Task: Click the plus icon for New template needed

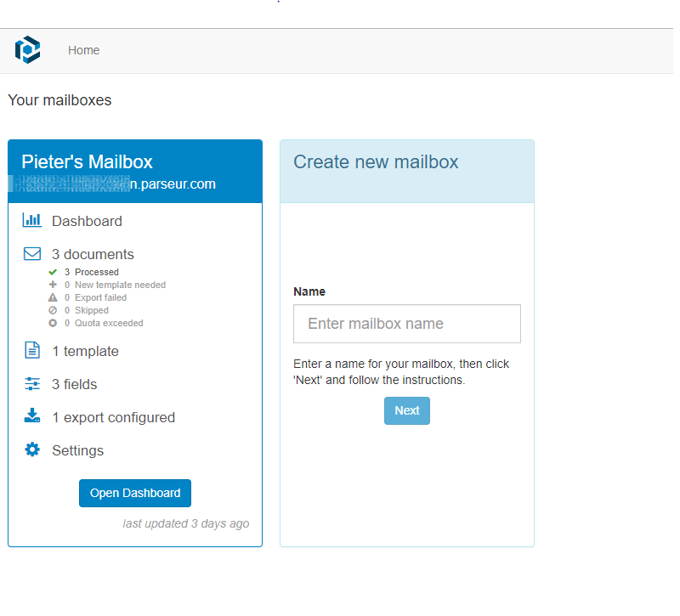Action: 53,285
